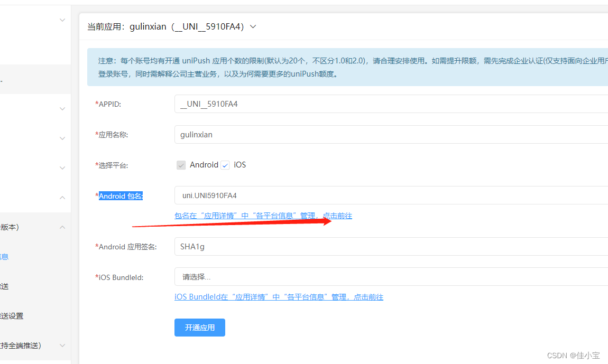Collapse the topmost sidebar section chevron
608x364 pixels.
point(62,20)
